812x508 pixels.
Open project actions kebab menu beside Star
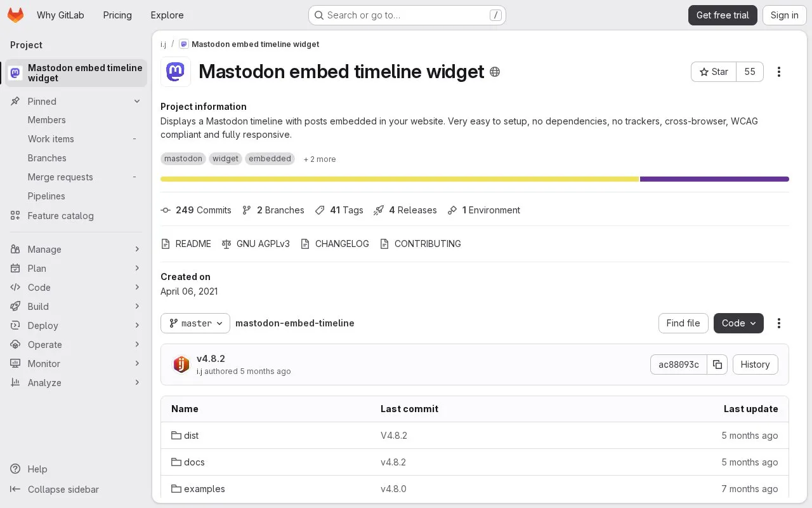(779, 72)
